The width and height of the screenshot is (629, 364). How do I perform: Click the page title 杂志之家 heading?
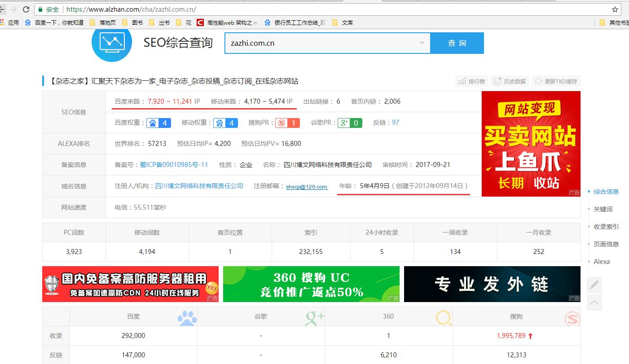173,81
